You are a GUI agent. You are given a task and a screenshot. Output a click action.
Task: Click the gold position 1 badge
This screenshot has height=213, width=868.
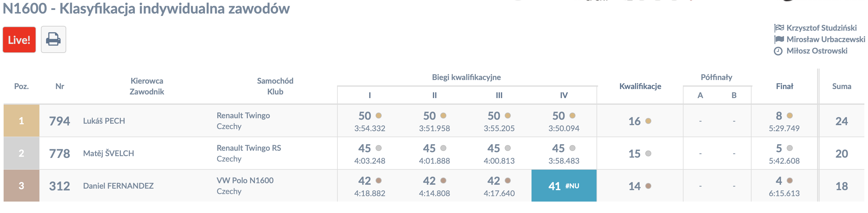coord(21,121)
